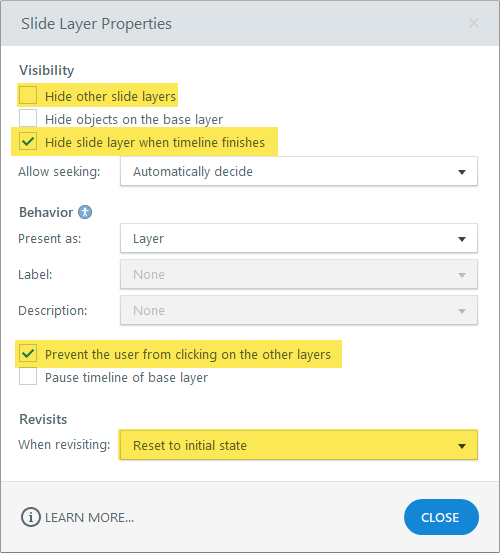500x553 pixels.
Task: Open the Present as field showing Layer
Action: click(x=299, y=238)
